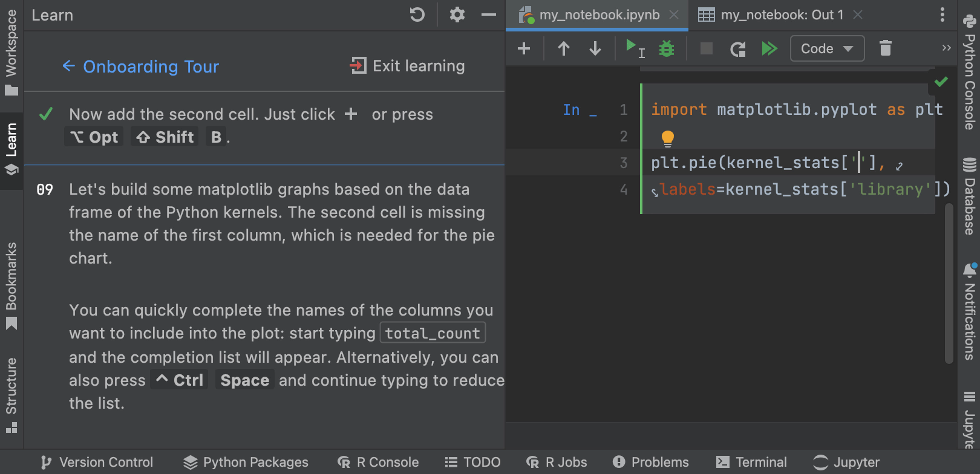This screenshot has width=980, height=474.
Task: Restart the lesson in the Learn panel
Action: [x=417, y=15]
